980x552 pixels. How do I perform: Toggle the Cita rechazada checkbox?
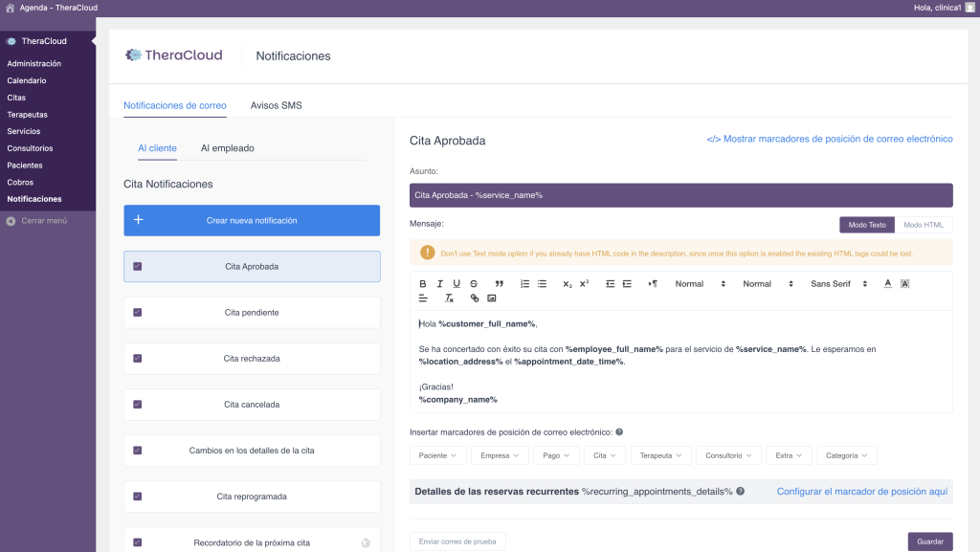[x=138, y=358]
